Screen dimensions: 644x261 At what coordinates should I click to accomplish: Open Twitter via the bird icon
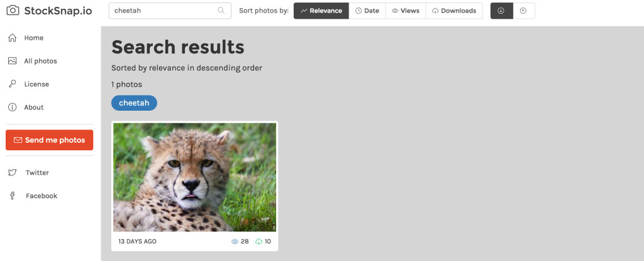pyautogui.click(x=13, y=172)
